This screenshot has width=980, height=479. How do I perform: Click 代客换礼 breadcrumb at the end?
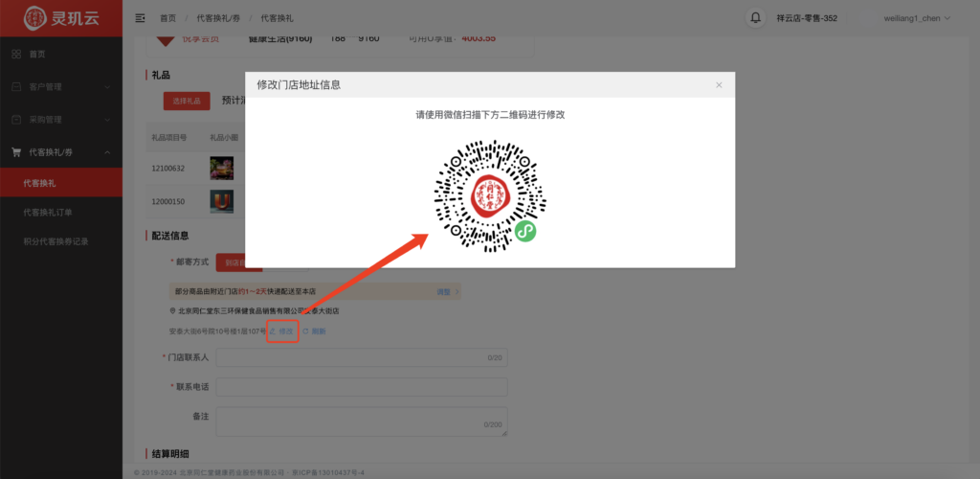(277, 18)
